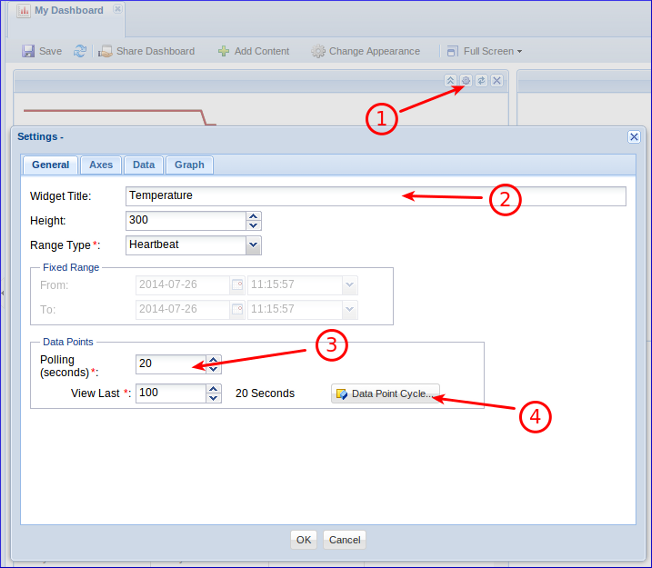The image size is (652, 568).
Task: Open the Graph tab
Action: click(x=189, y=165)
